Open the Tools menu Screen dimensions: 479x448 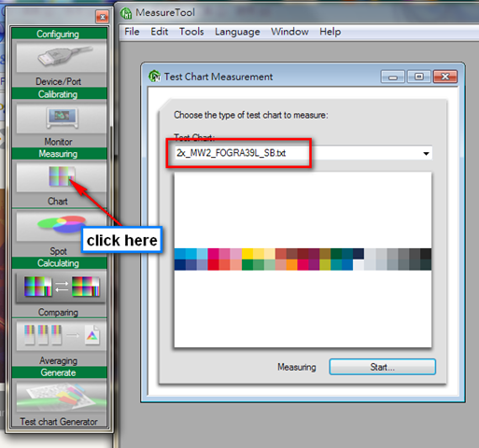(x=191, y=32)
